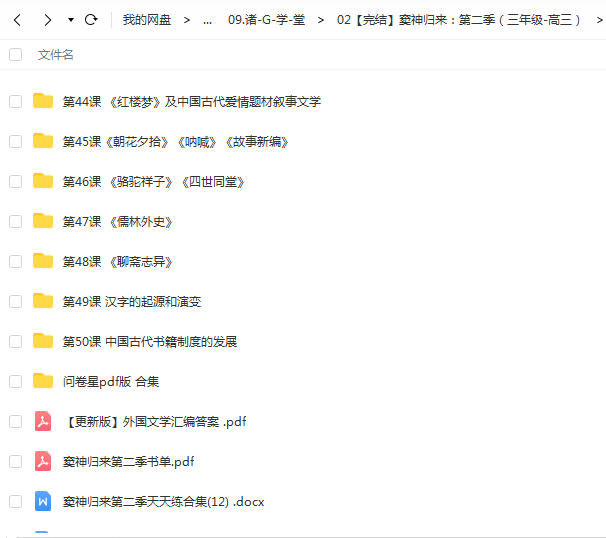Click the folder icon of 第44课
606x538 pixels.
[43, 101]
